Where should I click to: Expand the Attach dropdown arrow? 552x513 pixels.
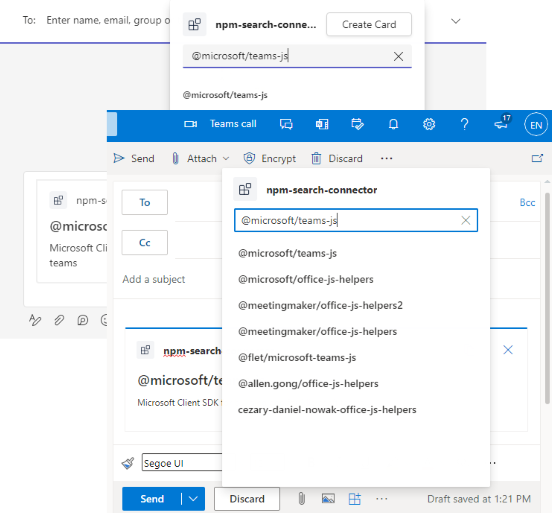(226, 158)
